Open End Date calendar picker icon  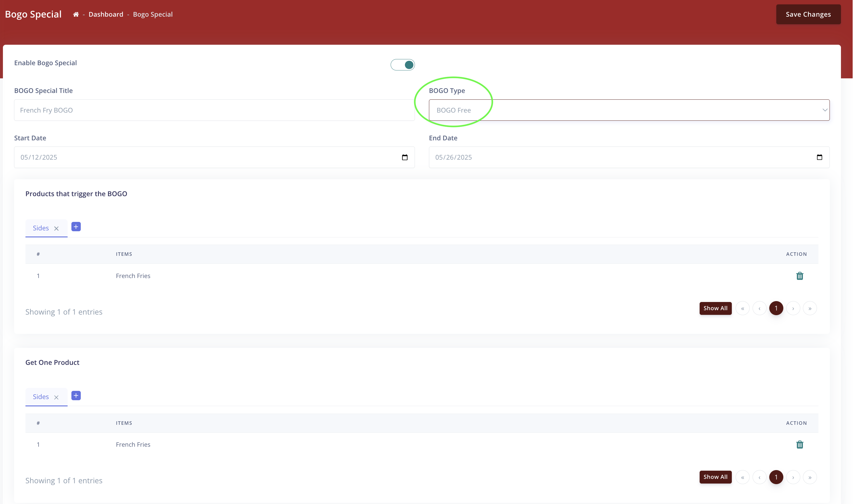pyautogui.click(x=819, y=157)
